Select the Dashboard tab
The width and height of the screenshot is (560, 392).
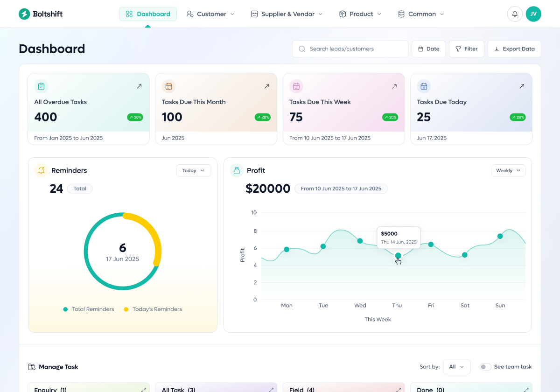click(x=148, y=14)
